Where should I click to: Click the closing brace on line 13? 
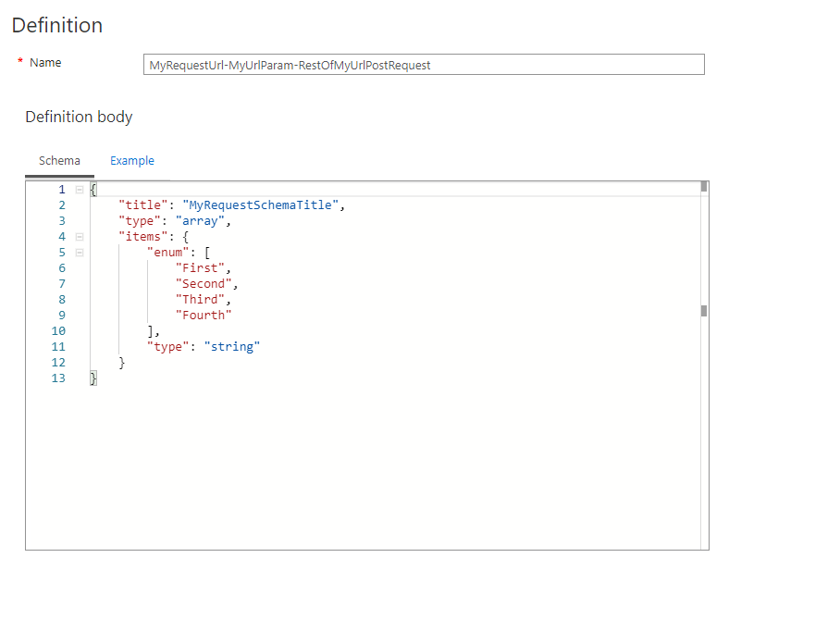point(92,378)
